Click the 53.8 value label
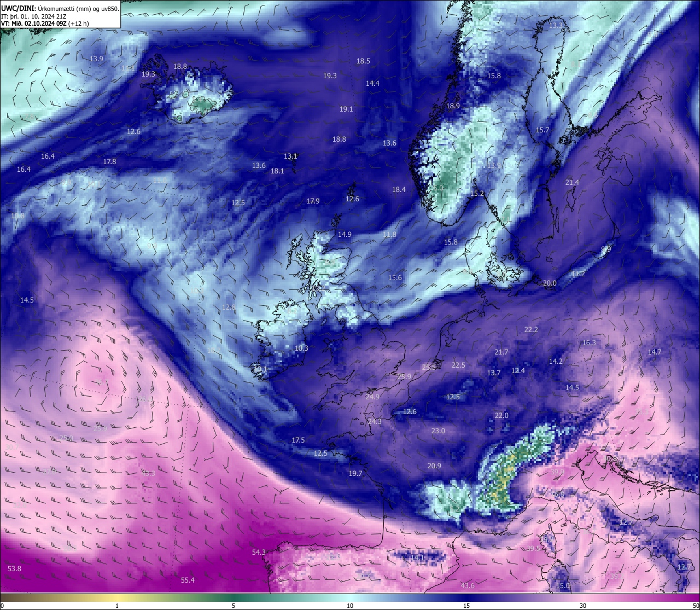The width and height of the screenshot is (700, 610). pos(14,568)
